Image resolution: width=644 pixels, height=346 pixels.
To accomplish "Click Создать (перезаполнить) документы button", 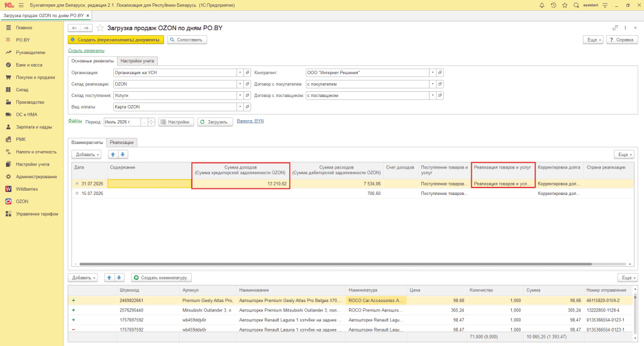I will click(116, 40).
